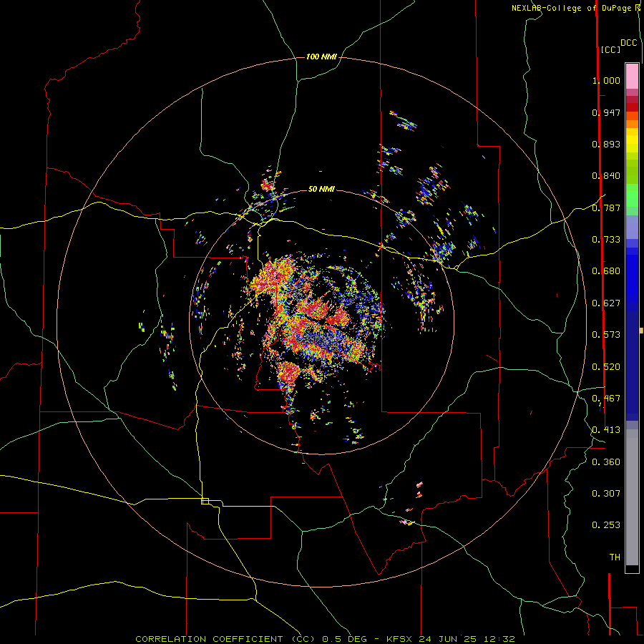Click the 0.893 color scale value
The height and width of the screenshot is (644, 644).
606,144
